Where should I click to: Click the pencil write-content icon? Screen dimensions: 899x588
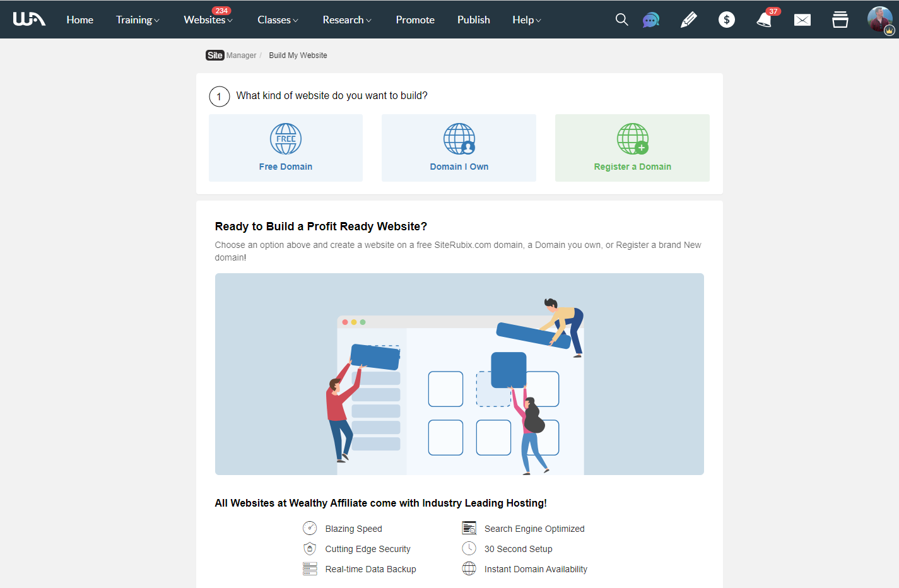(x=689, y=20)
